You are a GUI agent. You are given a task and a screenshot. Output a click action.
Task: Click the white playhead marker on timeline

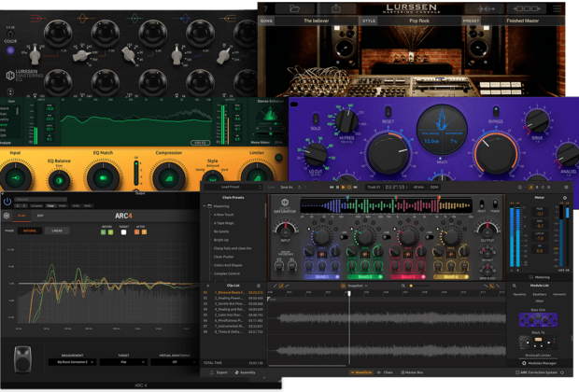tap(349, 294)
